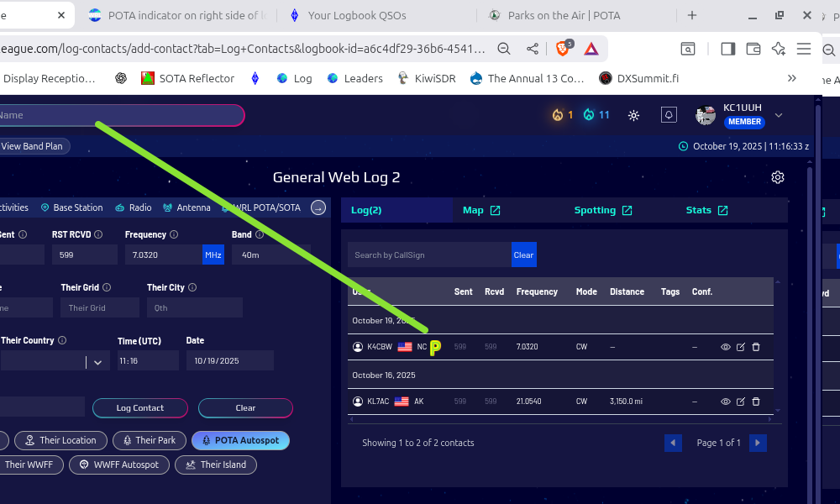Go to previous page of contacts

pos(673,443)
